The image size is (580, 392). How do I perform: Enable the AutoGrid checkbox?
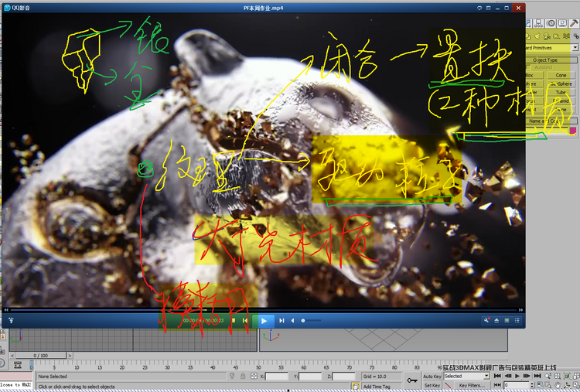point(528,67)
